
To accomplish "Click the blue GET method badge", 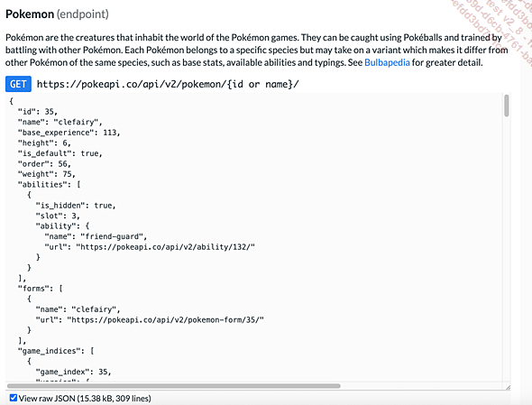I will click(x=18, y=84).
